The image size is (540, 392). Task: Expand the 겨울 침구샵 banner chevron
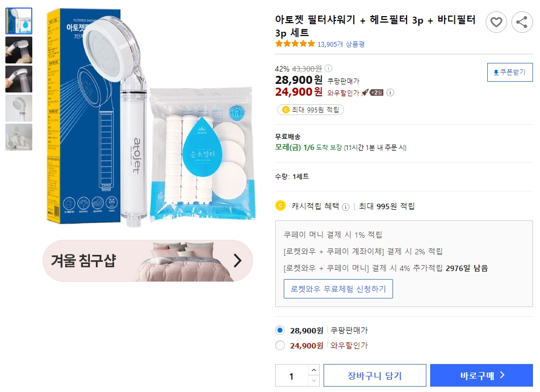pyautogui.click(x=237, y=261)
